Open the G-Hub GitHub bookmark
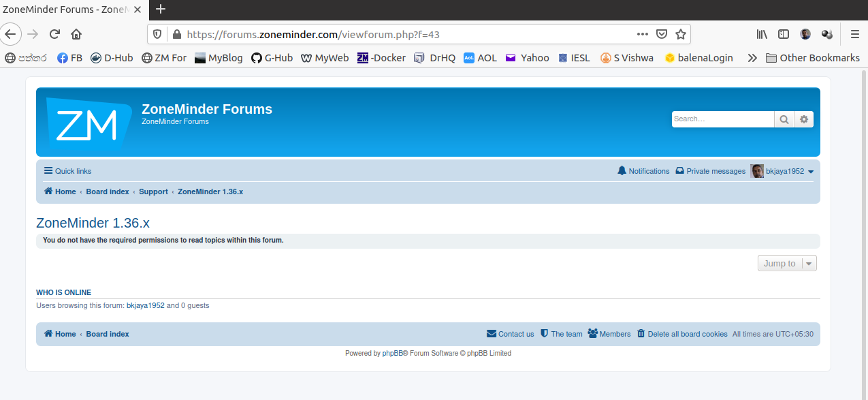Viewport: 868px width, 400px height. (272, 58)
